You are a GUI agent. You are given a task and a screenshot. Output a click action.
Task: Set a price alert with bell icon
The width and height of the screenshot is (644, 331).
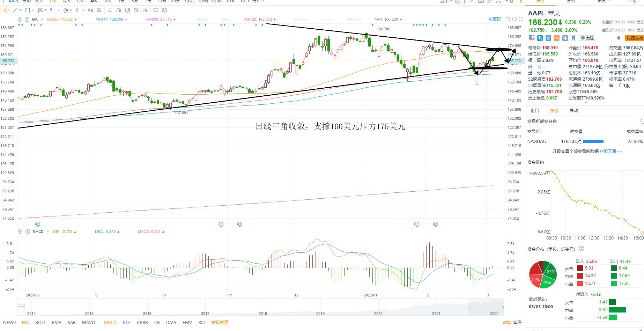click(x=619, y=38)
